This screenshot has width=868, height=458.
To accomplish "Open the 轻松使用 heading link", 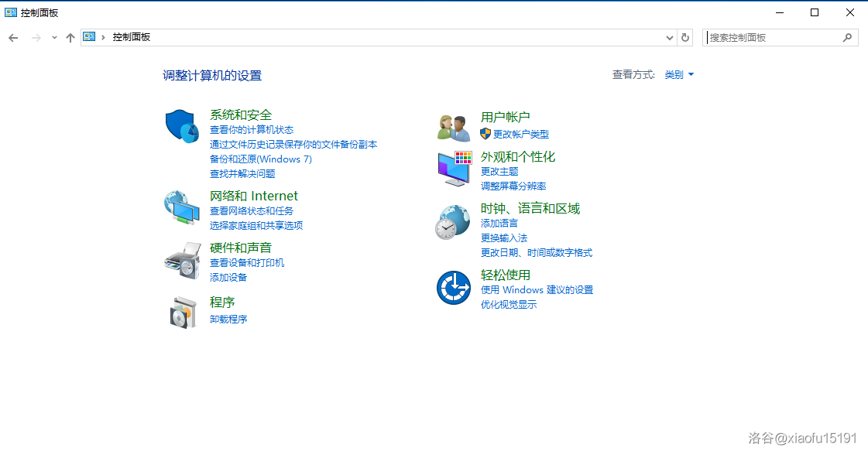I will pyautogui.click(x=506, y=275).
